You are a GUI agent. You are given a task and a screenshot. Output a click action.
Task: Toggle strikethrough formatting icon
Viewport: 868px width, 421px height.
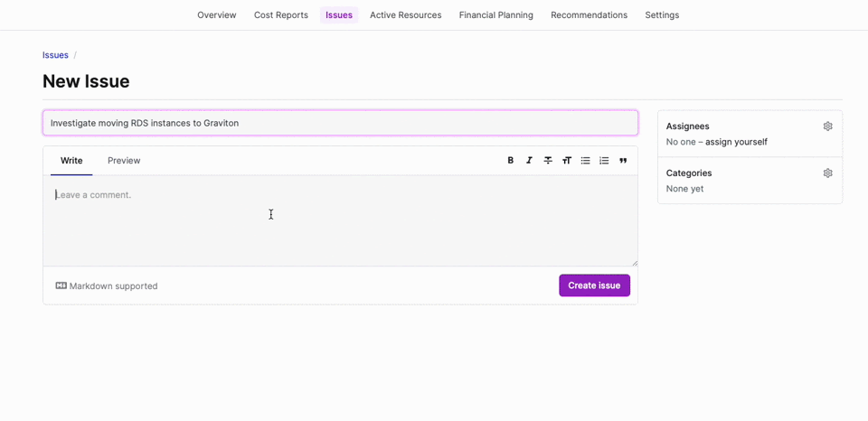[548, 161]
